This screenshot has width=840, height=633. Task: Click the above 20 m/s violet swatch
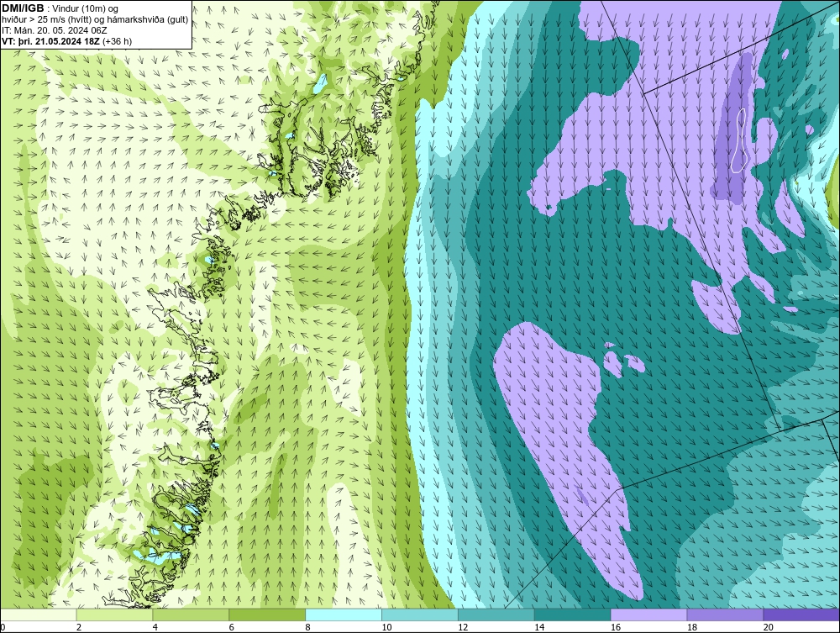click(x=801, y=615)
